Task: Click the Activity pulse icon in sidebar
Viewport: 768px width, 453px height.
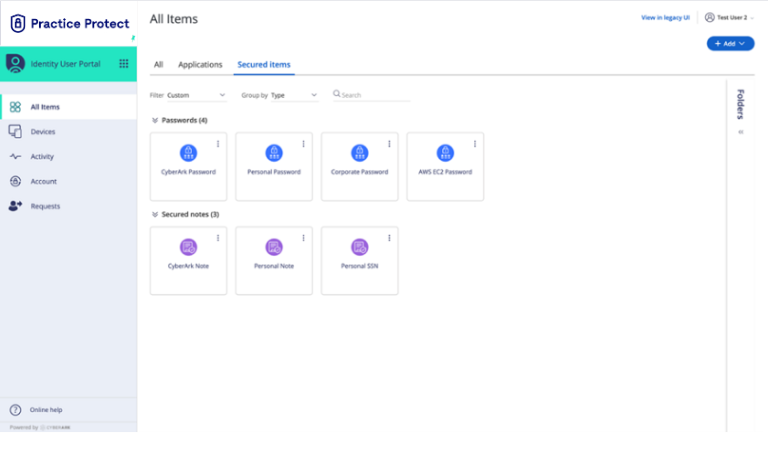Action: [x=15, y=157]
